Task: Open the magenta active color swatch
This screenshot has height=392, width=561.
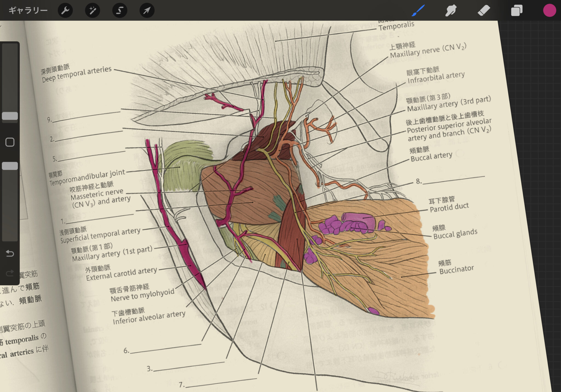Action: pos(549,10)
